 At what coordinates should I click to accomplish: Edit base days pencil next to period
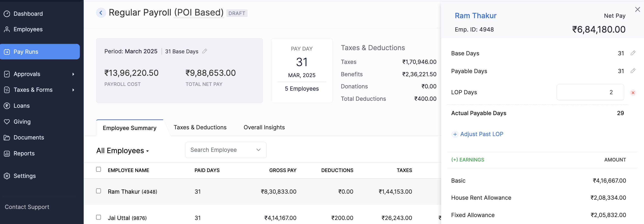(205, 51)
